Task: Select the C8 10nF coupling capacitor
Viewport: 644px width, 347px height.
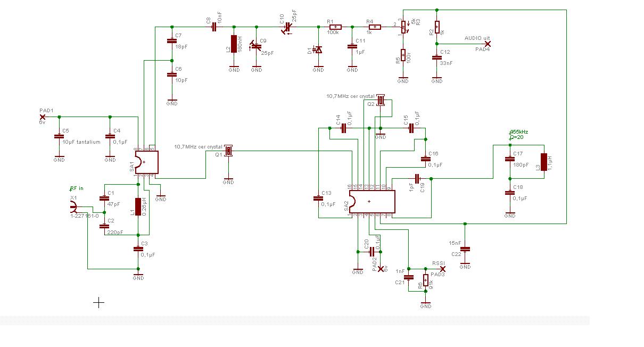Action: click(214, 27)
